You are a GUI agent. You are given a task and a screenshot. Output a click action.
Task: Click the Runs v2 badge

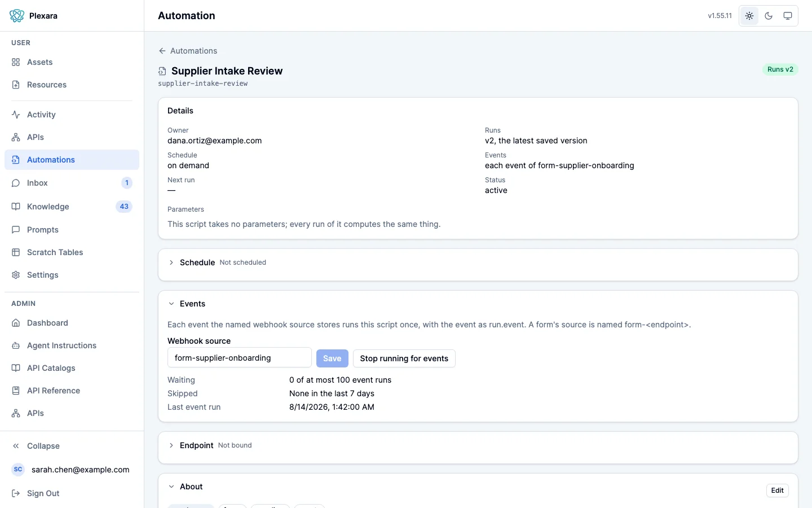[x=780, y=69]
